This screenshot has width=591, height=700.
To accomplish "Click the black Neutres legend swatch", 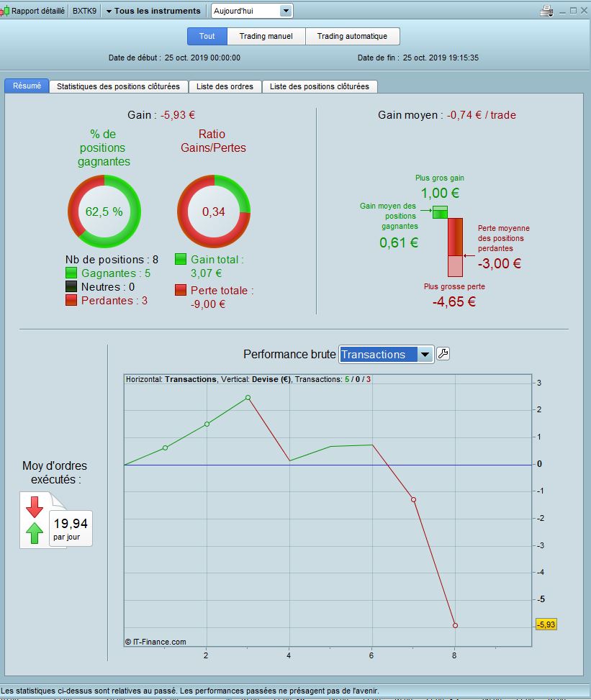I will [x=71, y=286].
